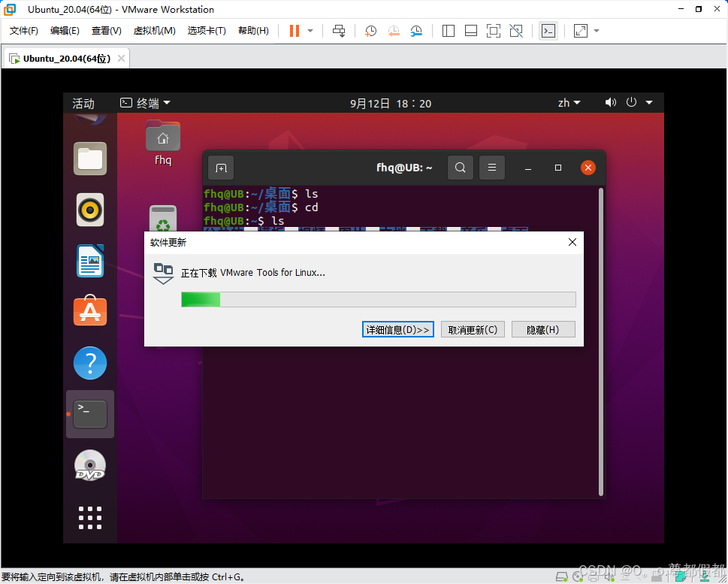Pause the virtual machine with orange pause icon
Screen dimensions: 728x584
pyautogui.click(x=295, y=31)
